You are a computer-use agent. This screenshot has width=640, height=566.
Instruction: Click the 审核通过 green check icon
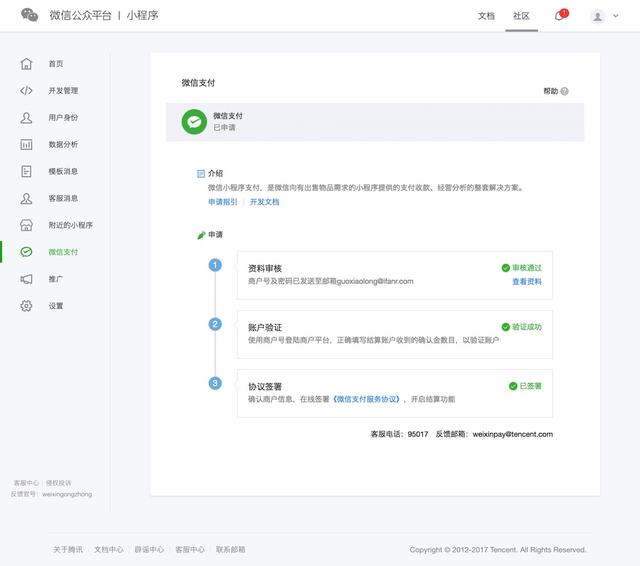(506, 268)
